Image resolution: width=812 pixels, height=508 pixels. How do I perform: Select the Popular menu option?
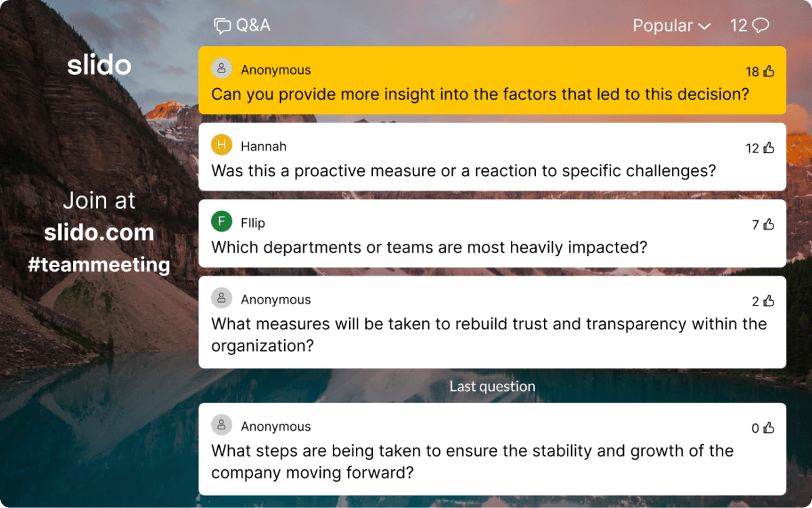point(662,25)
